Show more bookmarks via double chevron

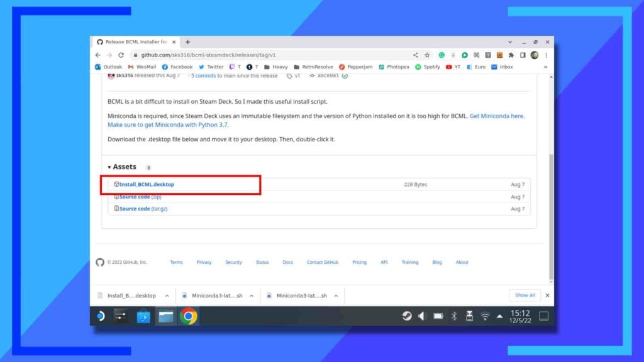pyautogui.click(x=545, y=67)
